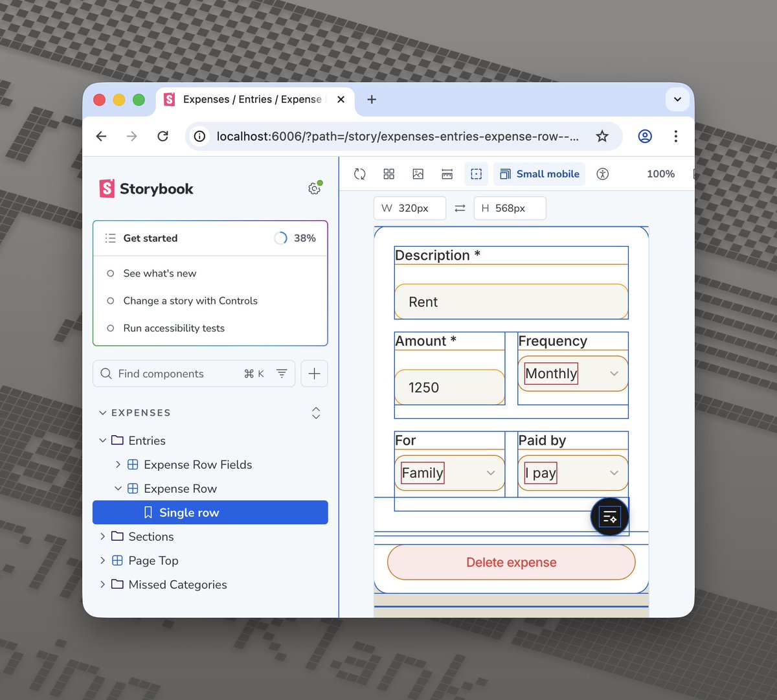This screenshot has height=700, width=777.
Task: Open the accessibility vision filter icon
Action: [x=602, y=174]
